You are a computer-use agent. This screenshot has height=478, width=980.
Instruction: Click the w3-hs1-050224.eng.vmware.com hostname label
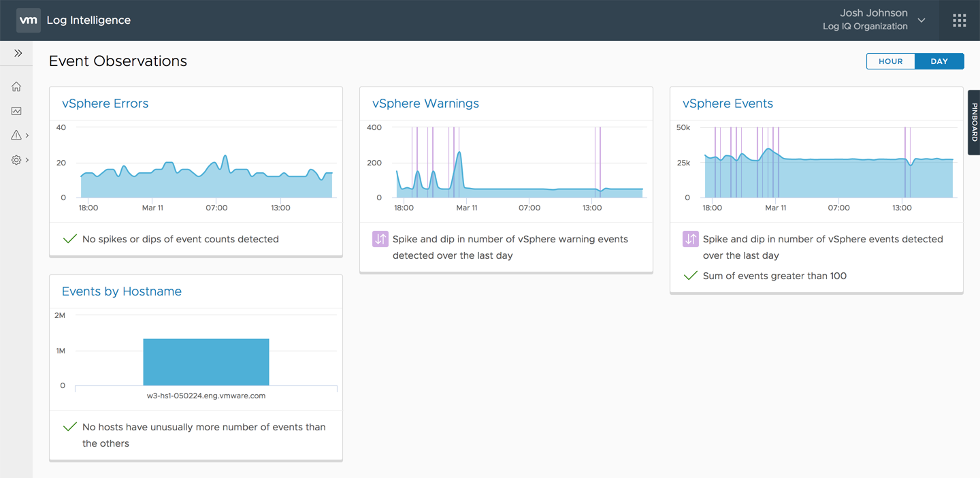click(x=206, y=396)
